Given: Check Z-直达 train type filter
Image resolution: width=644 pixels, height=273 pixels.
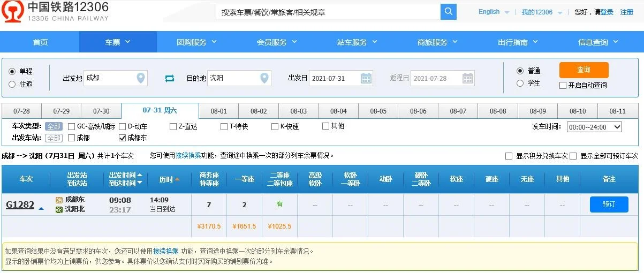Looking at the screenshot, I should [173, 127].
